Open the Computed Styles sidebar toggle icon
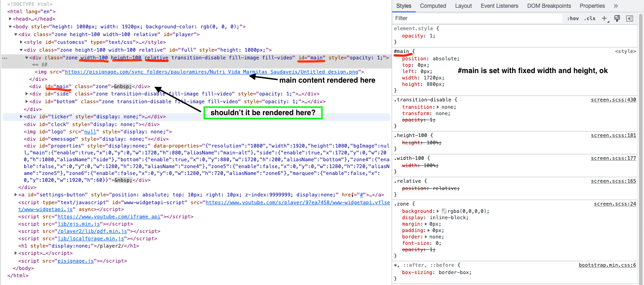This screenshot has height=285, width=644. 630,18
